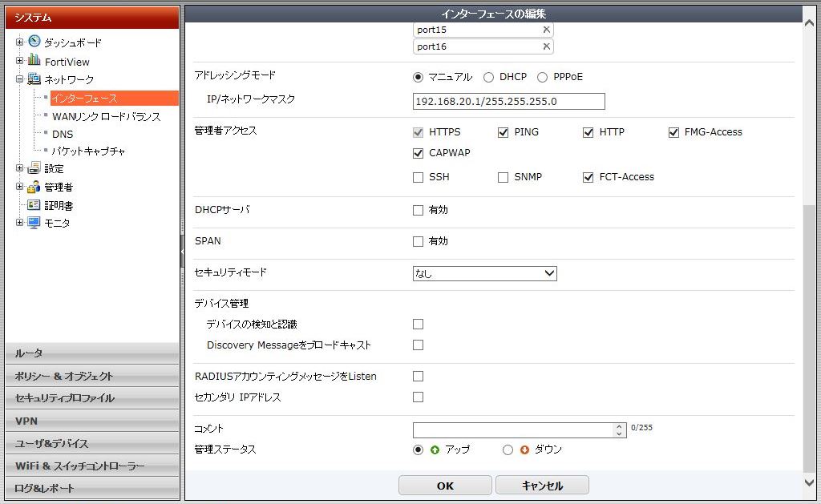Open the ポリシー & オブジェクト menu section

[92, 376]
